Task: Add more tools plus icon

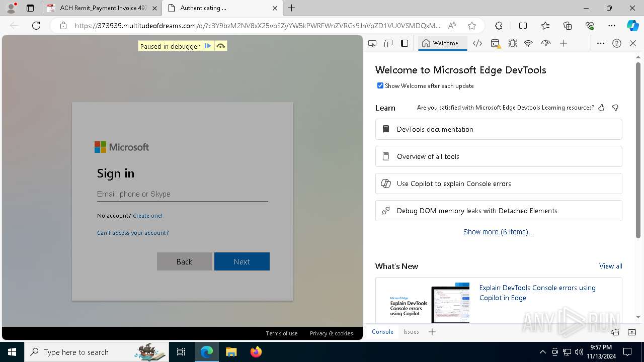Action: click(x=563, y=43)
